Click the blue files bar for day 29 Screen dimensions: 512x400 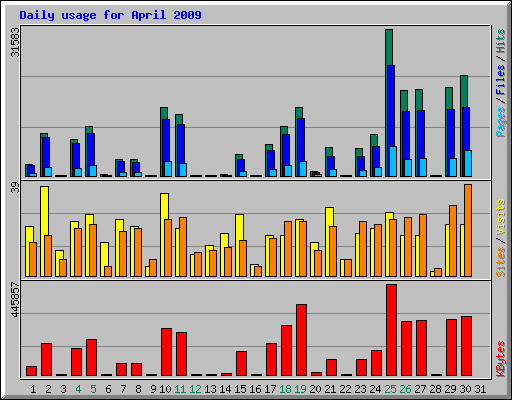[451, 134]
